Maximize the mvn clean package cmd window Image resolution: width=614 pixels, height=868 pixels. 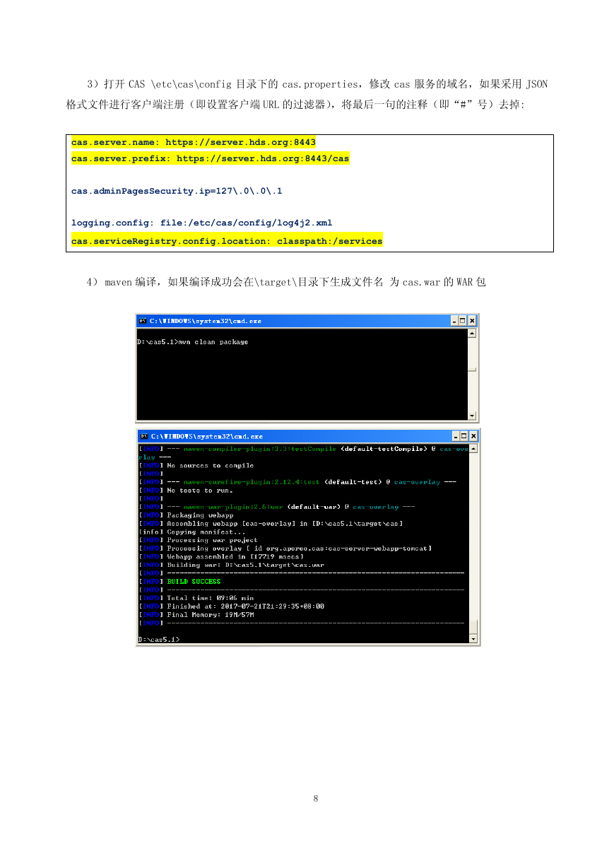point(464,321)
